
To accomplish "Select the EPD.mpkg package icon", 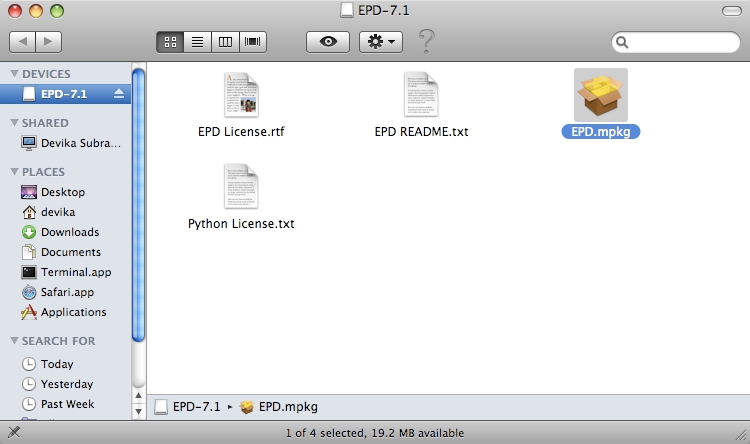I will (601, 95).
